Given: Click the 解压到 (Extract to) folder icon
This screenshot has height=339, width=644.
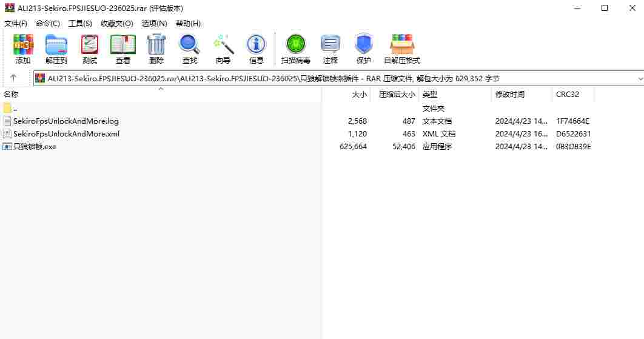Looking at the screenshot, I should pyautogui.click(x=56, y=44).
